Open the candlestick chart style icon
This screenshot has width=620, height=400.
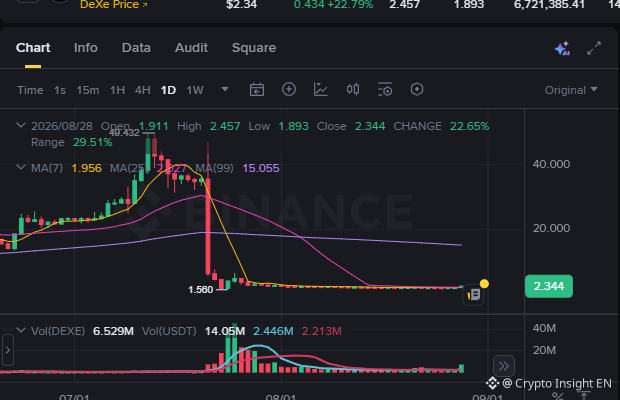point(353,89)
